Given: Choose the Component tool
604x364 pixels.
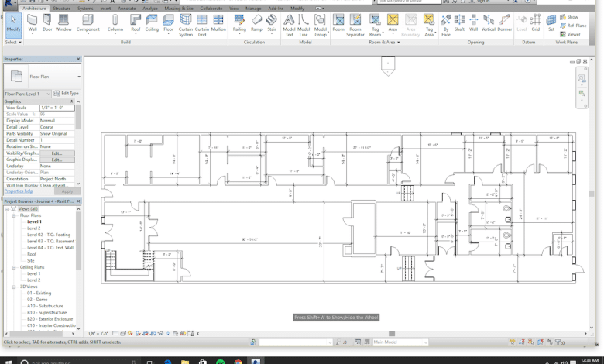Looking at the screenshot, I should pyautogui.click(x=88, y=23).
